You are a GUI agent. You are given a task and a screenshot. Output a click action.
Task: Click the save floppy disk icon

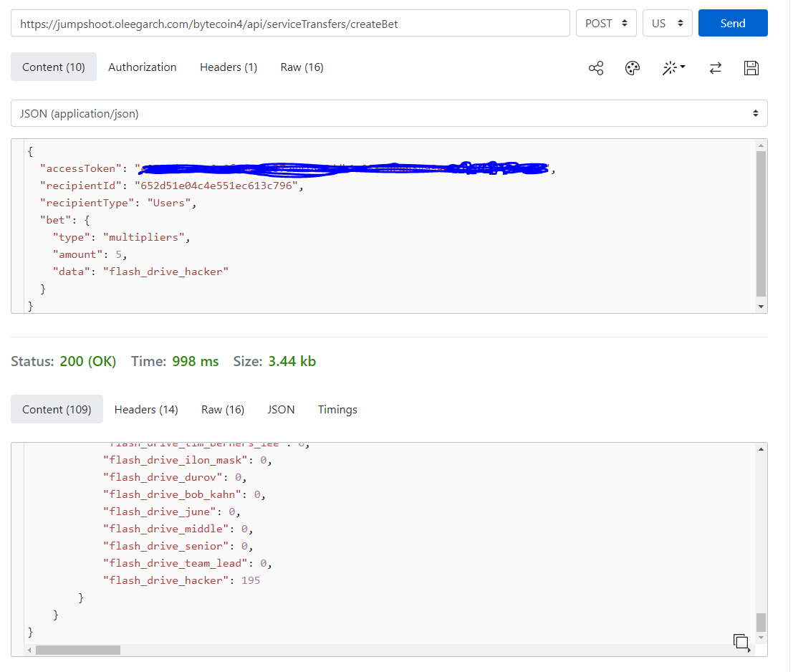(751, 68)
